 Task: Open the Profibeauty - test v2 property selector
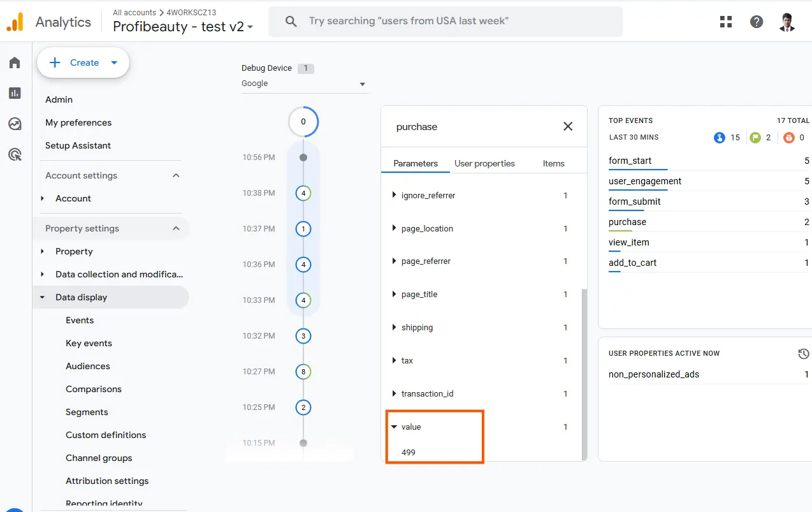pos(183,26)
